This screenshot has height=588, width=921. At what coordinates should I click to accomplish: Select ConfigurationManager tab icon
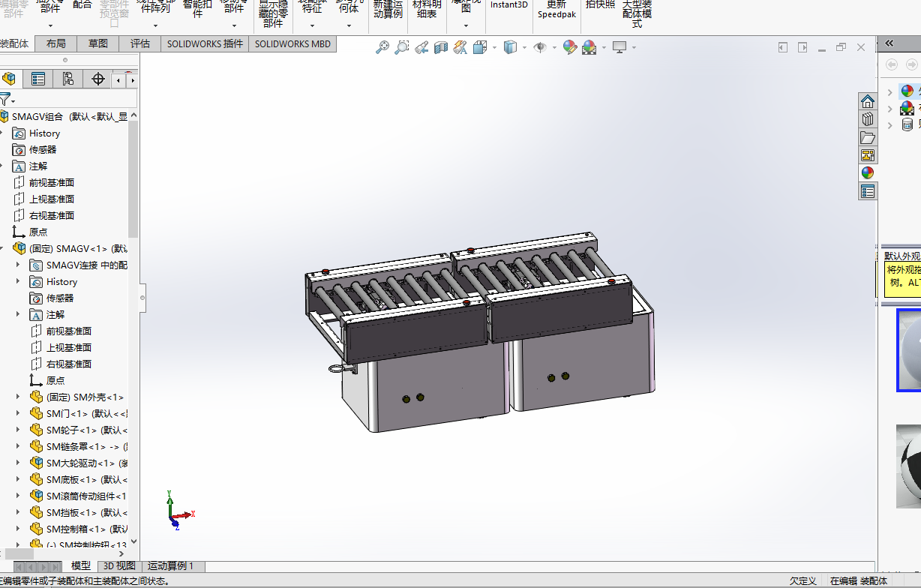tap(68, 79)
